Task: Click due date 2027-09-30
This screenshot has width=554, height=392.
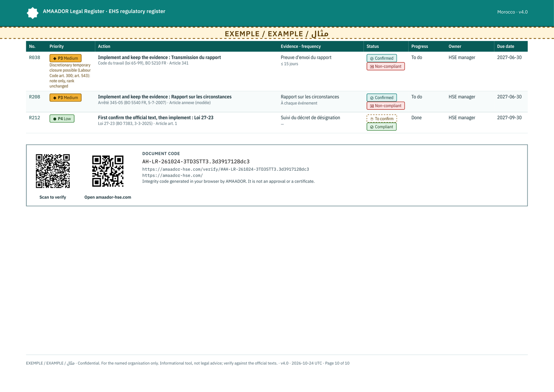Action: tap(509, 117)
